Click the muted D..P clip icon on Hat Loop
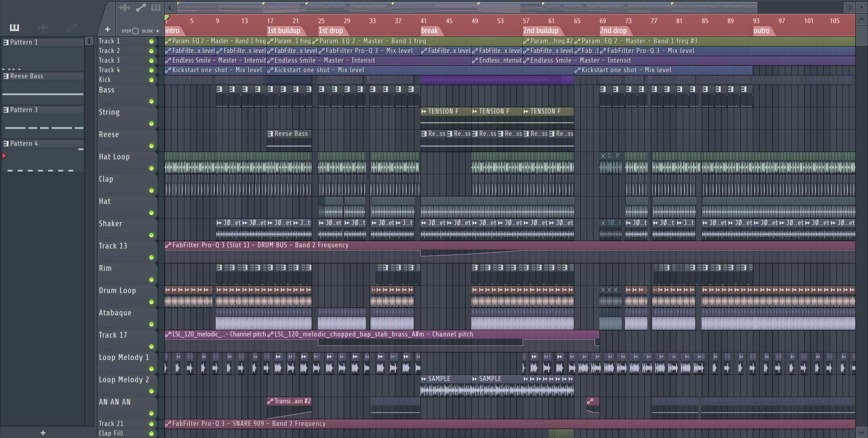This screenshot has width=868, height=438. [x=603, y=156]
